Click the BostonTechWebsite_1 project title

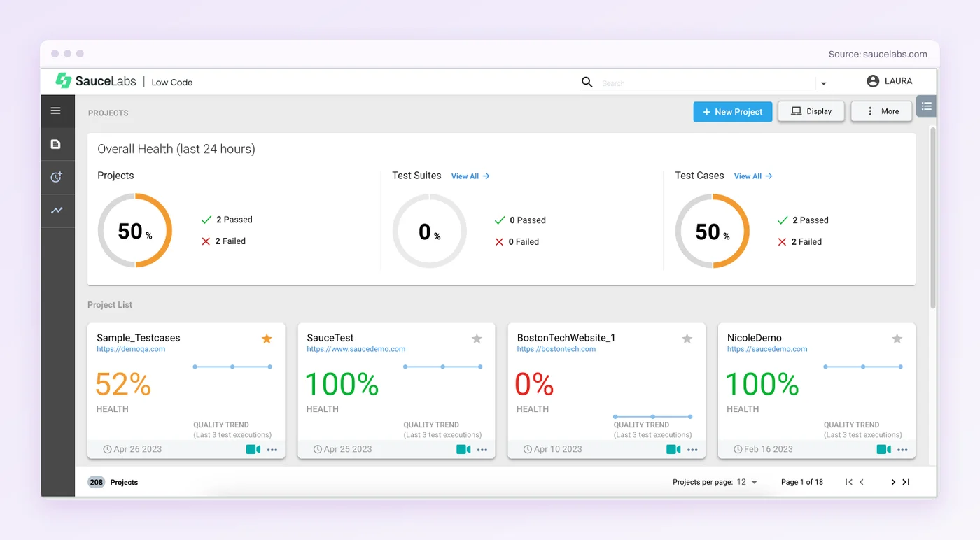coord(566,338)
